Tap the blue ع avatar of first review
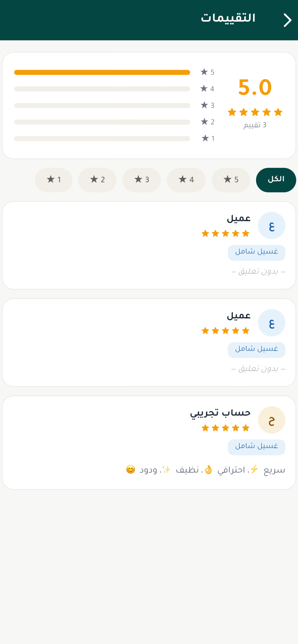Viewport: 298px width, 644px height. click(271, 225)
